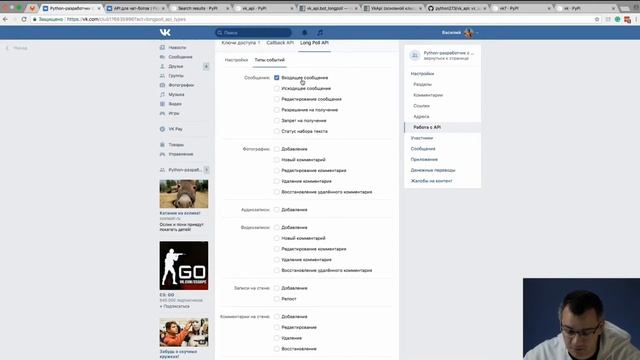This screenshot has height=360, width=640.
Task: Enable the Запрет на получение checkbox
Action: [277, 120]
